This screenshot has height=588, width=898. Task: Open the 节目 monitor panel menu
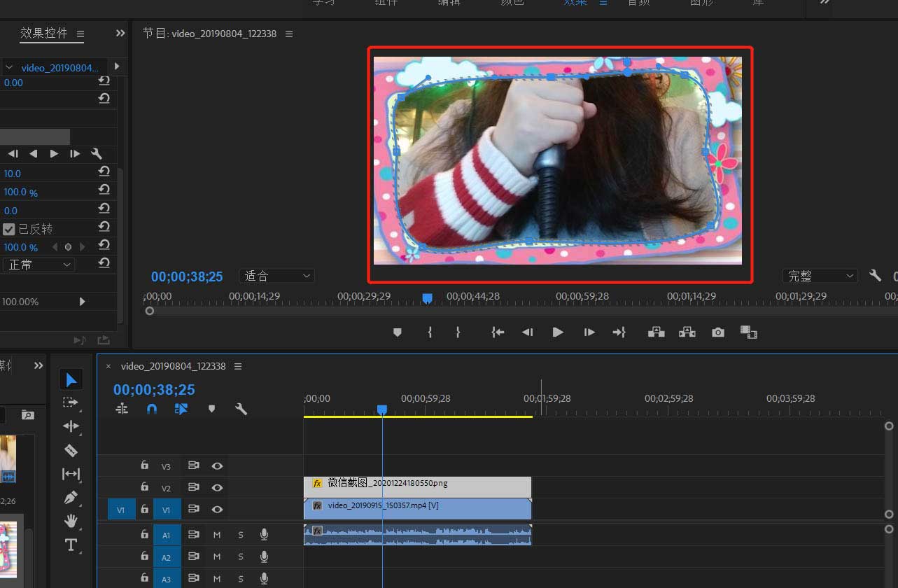point(289,34)
